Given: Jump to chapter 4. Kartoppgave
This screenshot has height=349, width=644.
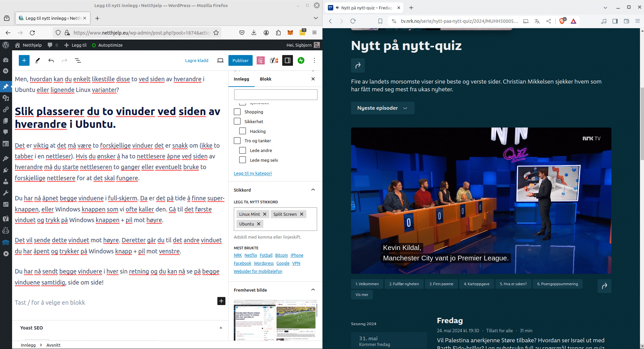Looking at the screenshot, I should pyautogui.click(x=476, y=284).
